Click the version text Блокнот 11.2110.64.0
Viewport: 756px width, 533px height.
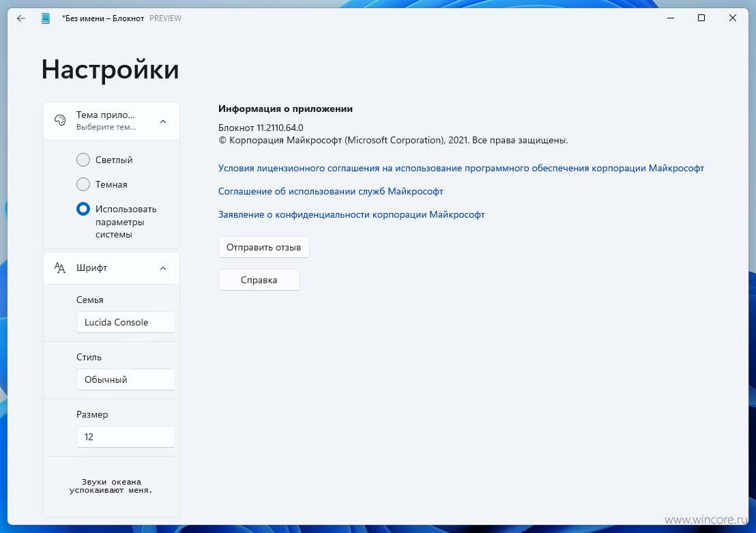coord(261,128)
